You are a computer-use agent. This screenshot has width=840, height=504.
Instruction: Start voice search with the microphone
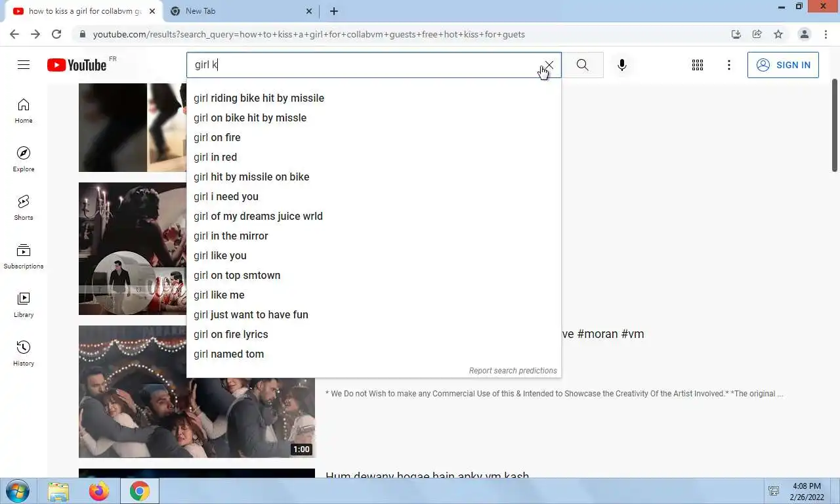[x=621, y=65]
